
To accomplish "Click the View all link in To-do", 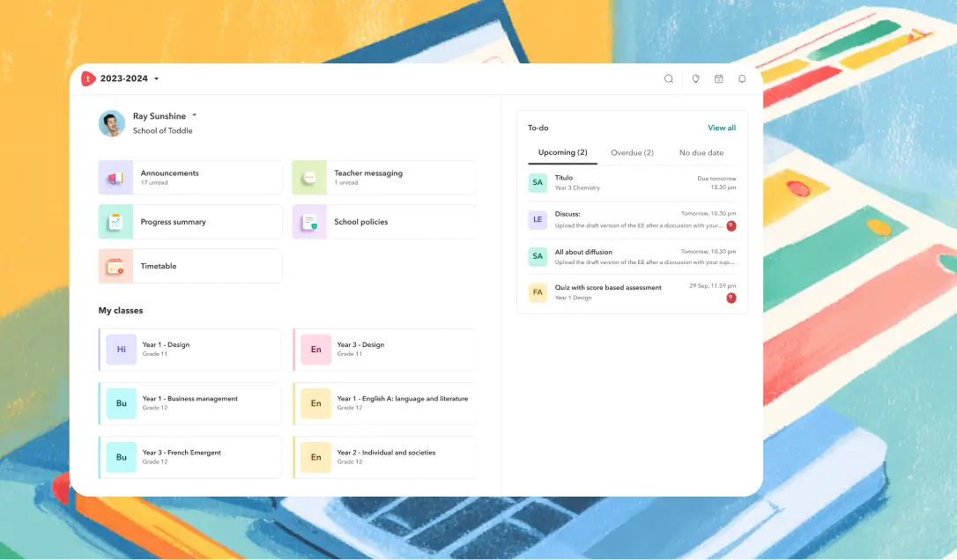I will coord(721,128).
